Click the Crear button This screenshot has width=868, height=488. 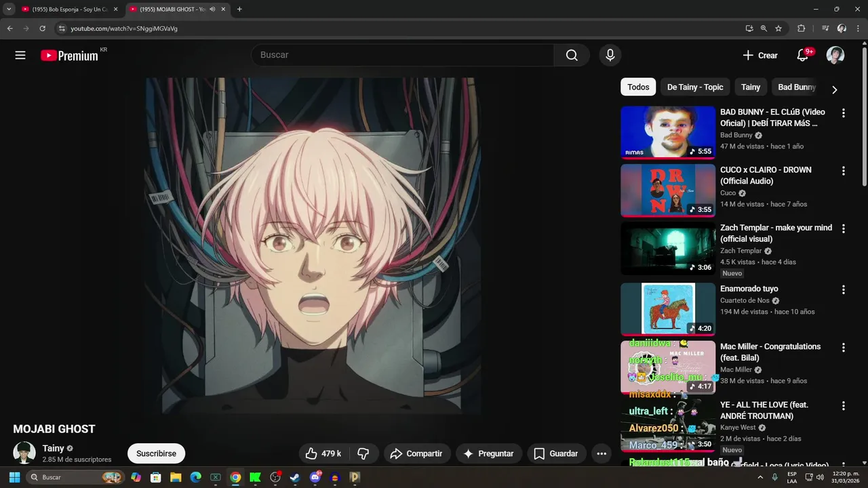[760, 56]
